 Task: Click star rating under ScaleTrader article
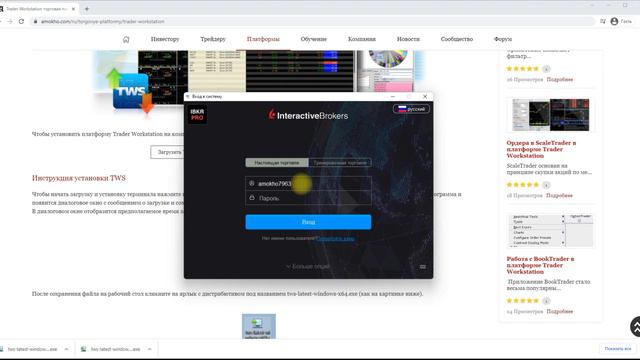(x=523, y=185)
